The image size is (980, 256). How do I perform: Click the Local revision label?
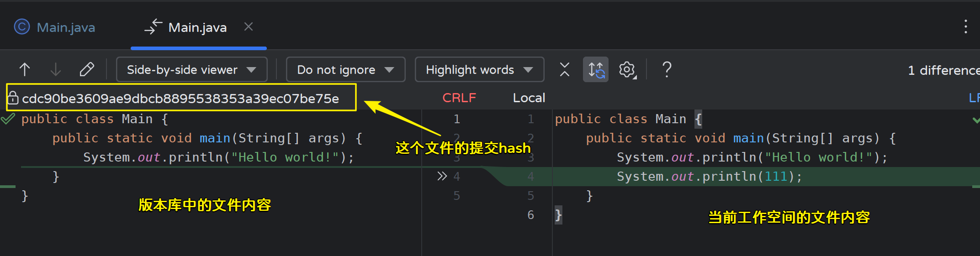pos(529,98)
